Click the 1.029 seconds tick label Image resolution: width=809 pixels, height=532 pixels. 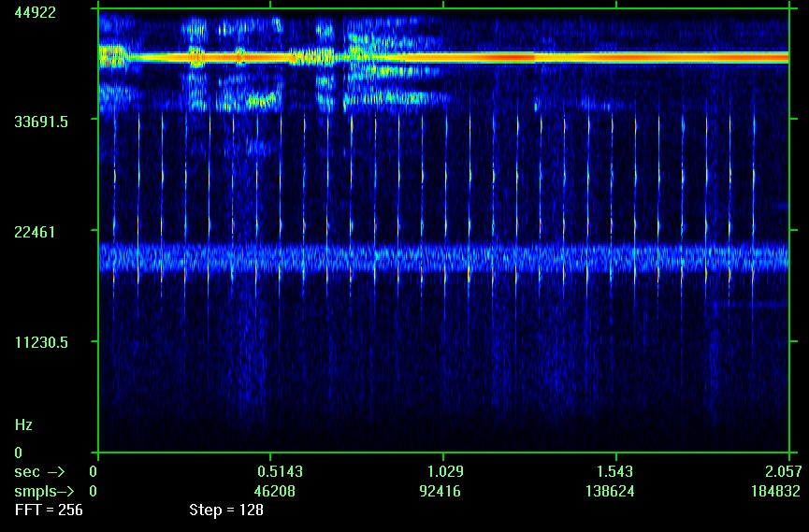click(x=446, y=471)
